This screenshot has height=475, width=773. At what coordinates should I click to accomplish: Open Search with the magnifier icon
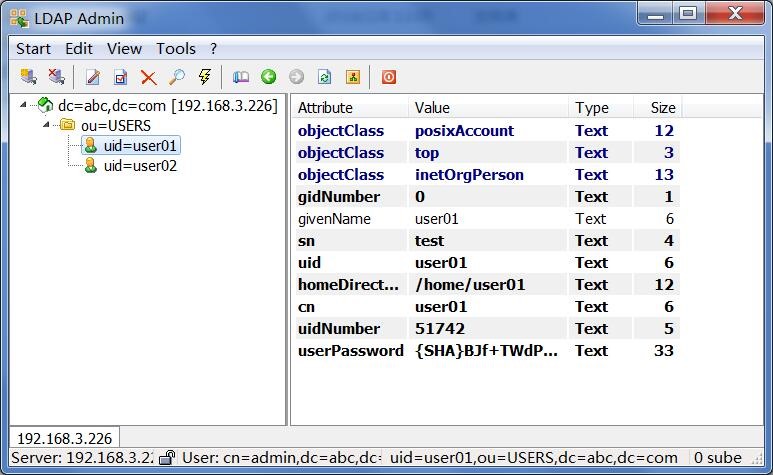[x=176, y=77]
